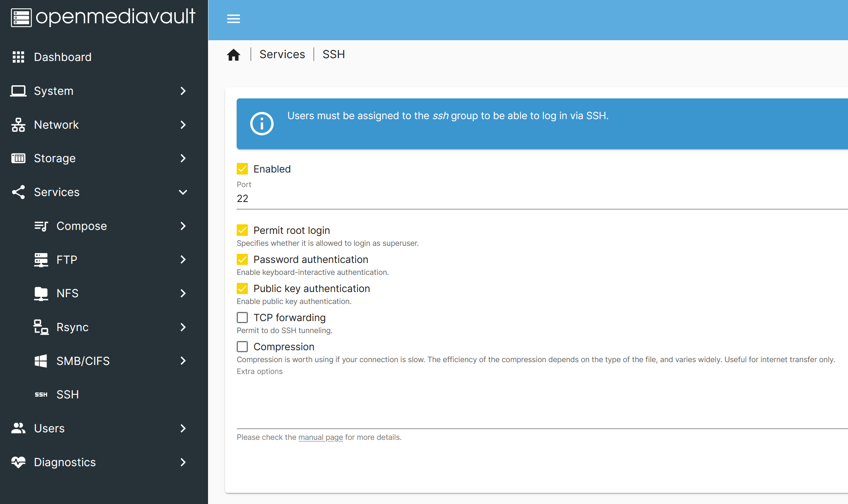Click the NFS network folder icon

coord(41,294)
